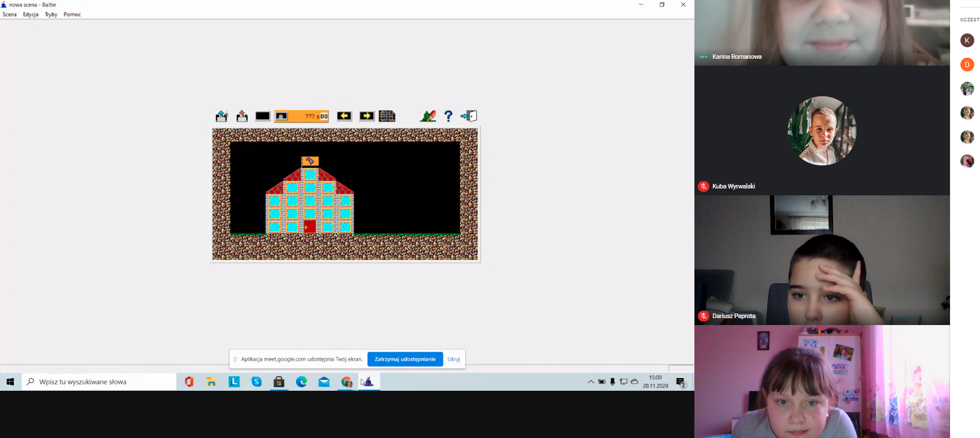Open the Edycja menu
Screen dimensions: 980x438
31,14
